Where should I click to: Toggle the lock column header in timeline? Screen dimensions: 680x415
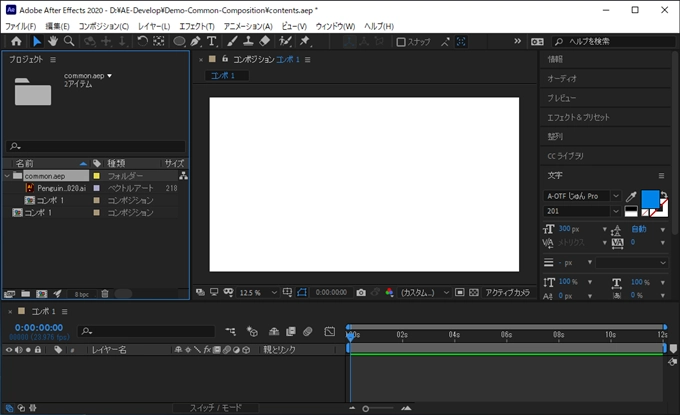(38, 350)
